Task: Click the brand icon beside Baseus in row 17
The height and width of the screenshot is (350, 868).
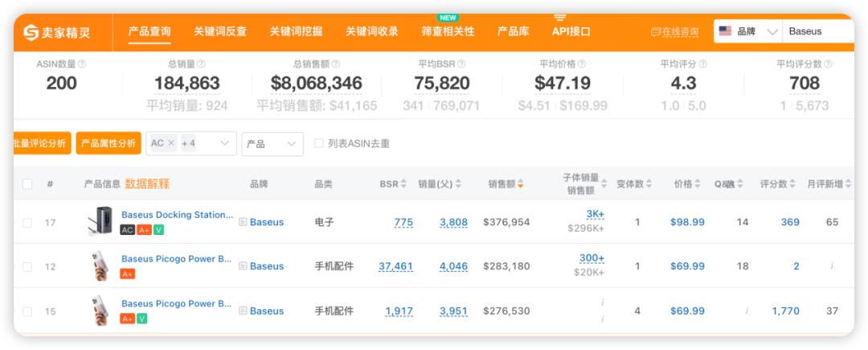Action: coord(243,222)
